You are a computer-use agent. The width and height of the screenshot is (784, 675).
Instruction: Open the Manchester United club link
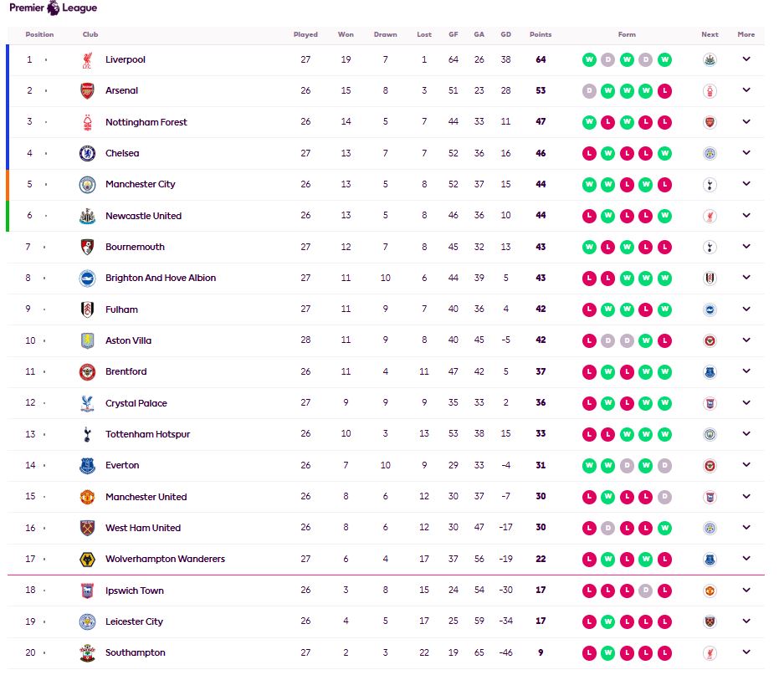(x=146, y=497)
